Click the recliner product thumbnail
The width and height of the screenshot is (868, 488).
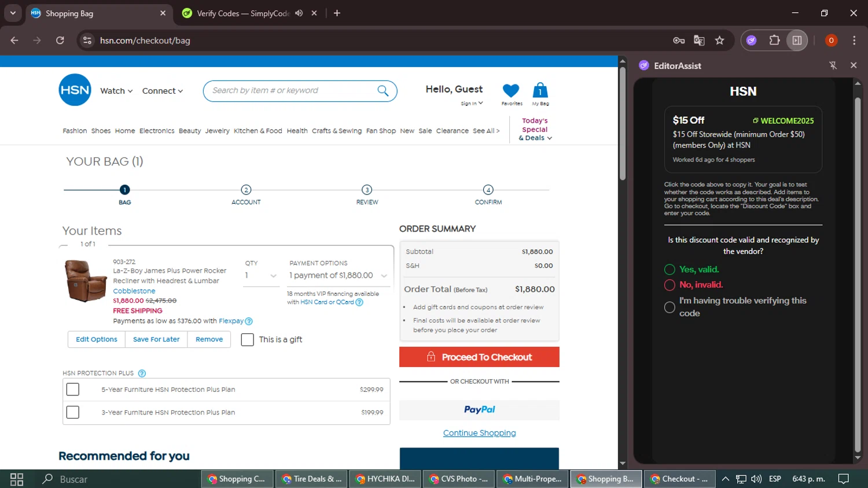(86, 281)
